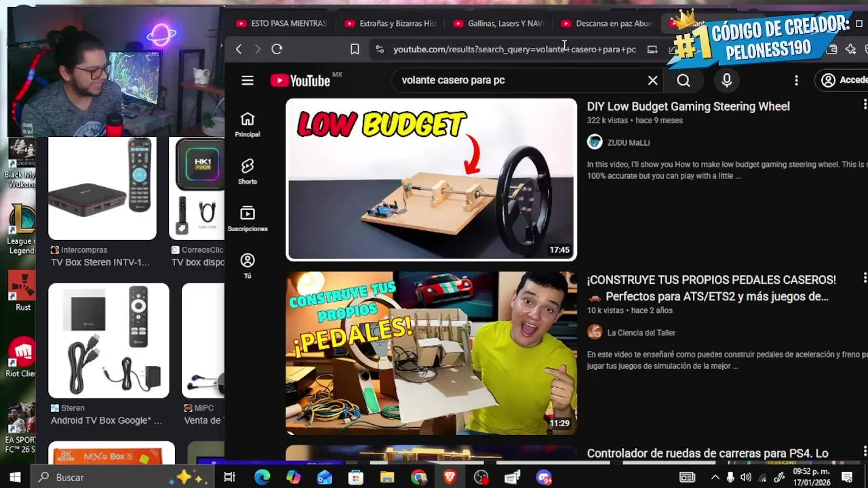Open Controlador de ruedas de carreras title
This screenshot has height=488, width=868.
click(707, 453)
